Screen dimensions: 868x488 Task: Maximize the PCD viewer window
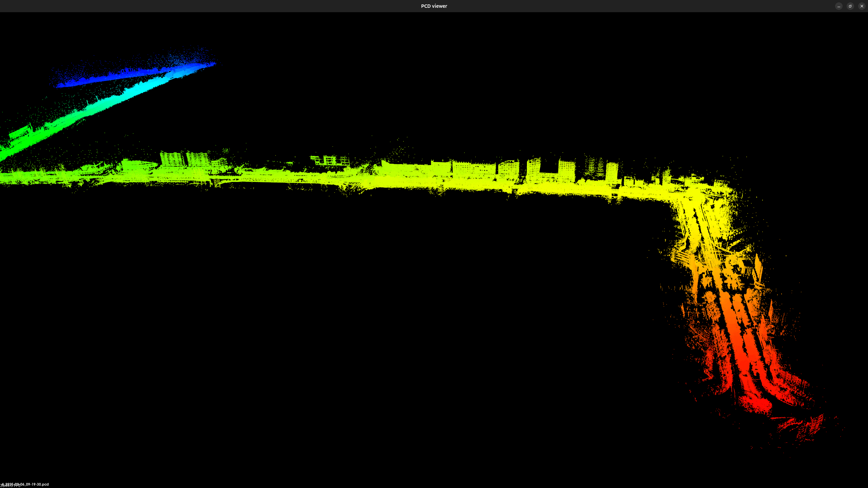850,6
